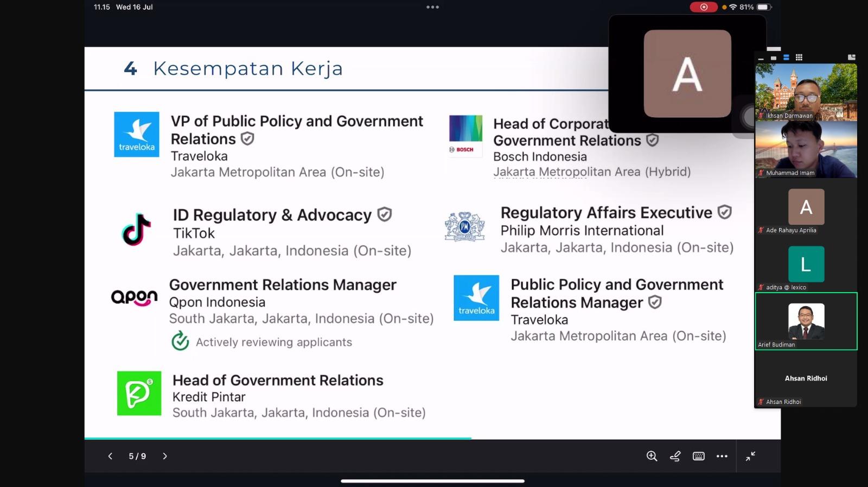The height and width of the screenshot is (487, 868).
Task: Click the zoom-in magnifier icon
Action: click(x=652, y=456)
